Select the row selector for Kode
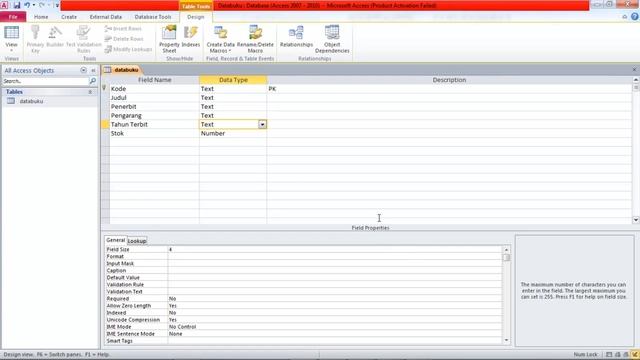This screenshot has height=360, width=640. pyautogui.click(x=105, y=89)
